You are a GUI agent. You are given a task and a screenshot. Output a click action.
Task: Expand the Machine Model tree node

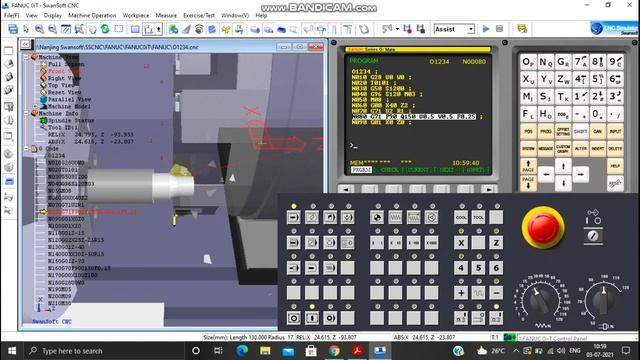point(36,106)
